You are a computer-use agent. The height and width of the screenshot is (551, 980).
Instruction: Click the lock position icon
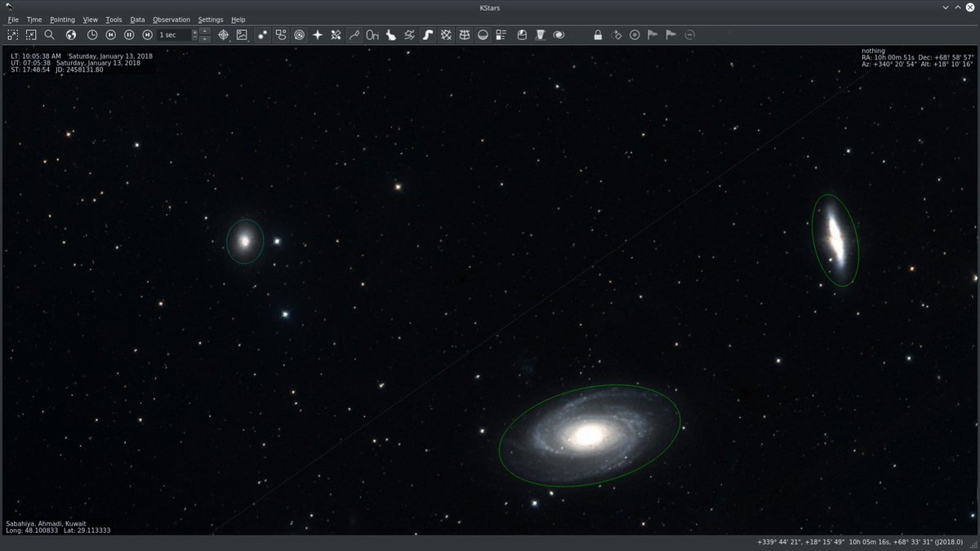click(x=598, y=34)
